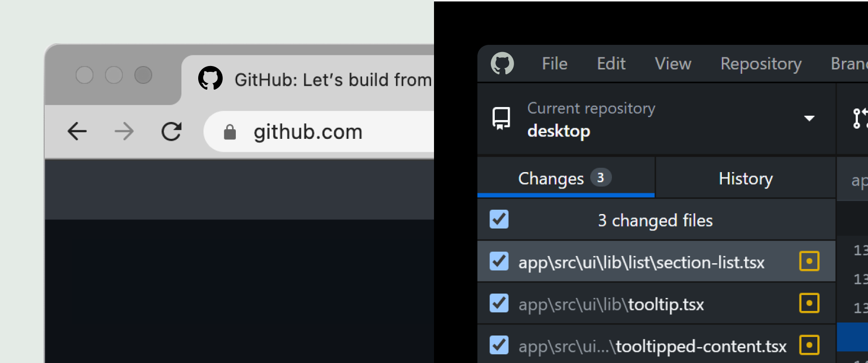Click the github.com address bar
This screenshot has width=868, height=363.
338,132
